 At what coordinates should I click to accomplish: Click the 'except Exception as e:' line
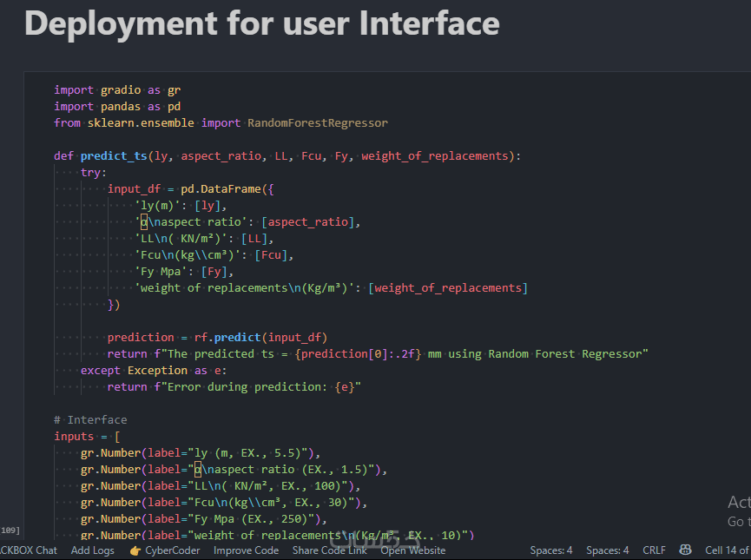tap(154, 371)
